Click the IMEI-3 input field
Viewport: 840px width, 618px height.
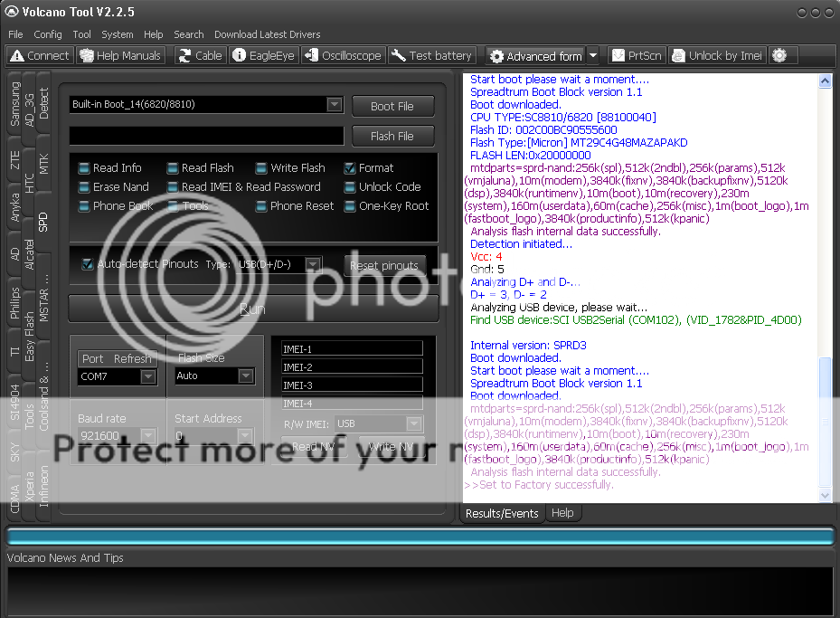point(352,385)
